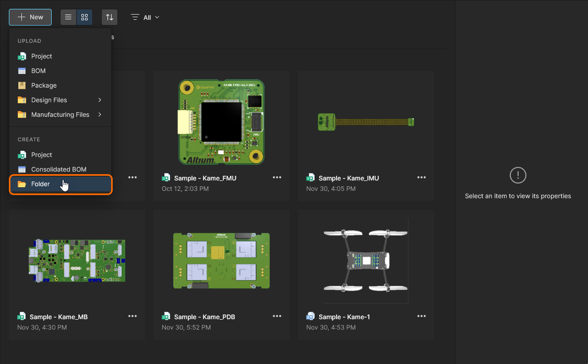
Task: Click the sort order icon
Action: [110, 17]
